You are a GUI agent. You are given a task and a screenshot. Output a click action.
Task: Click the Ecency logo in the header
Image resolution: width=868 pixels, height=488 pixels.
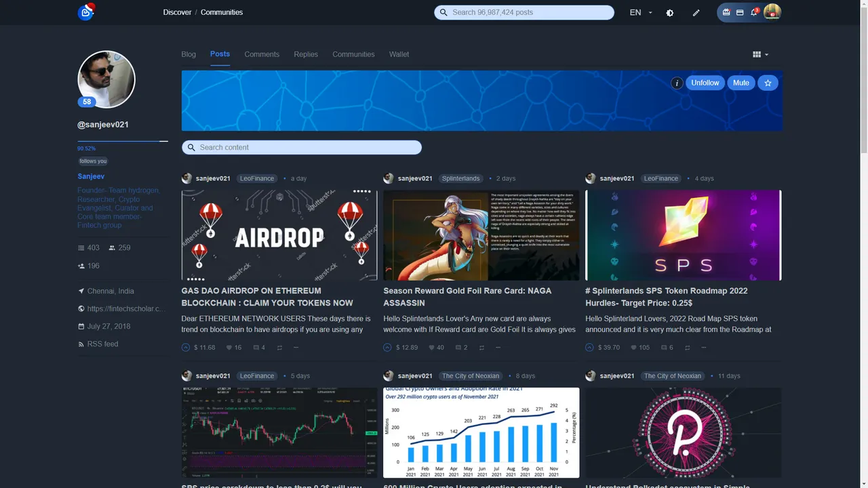point(85,12)
